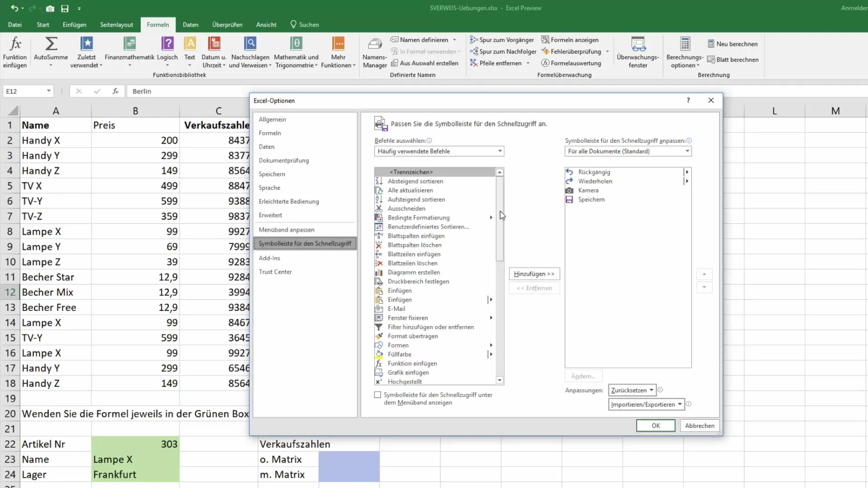Click Blatt berechnen
This screenshot has height=488, width=868.
pos(733,60)
